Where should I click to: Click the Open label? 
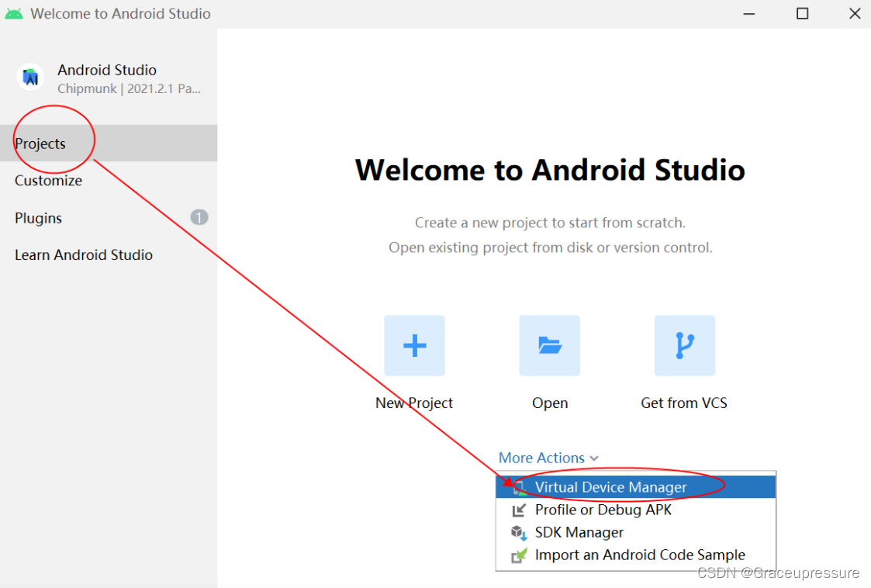coord(550,403)
